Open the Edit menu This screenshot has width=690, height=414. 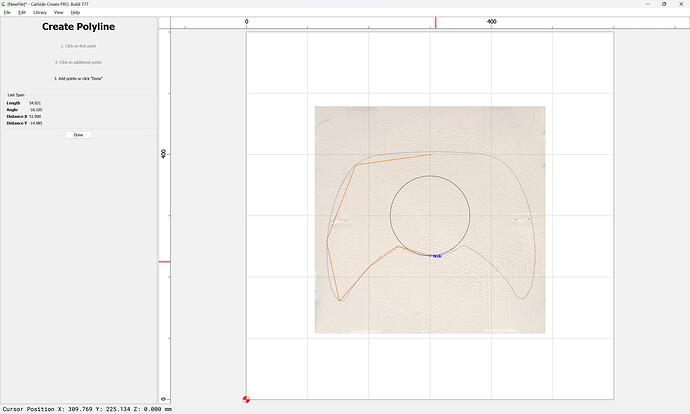click(22, 12)
